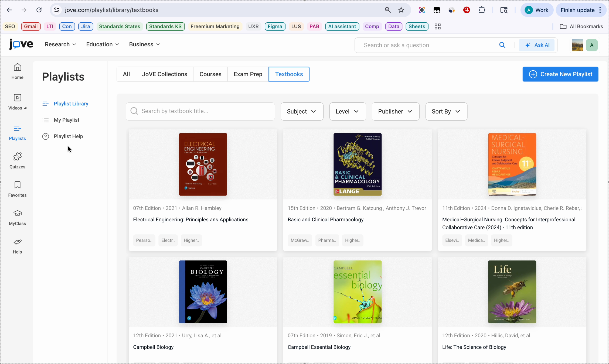Open Electrical Engineering: Principles ans Applications title

pos(191,219)
